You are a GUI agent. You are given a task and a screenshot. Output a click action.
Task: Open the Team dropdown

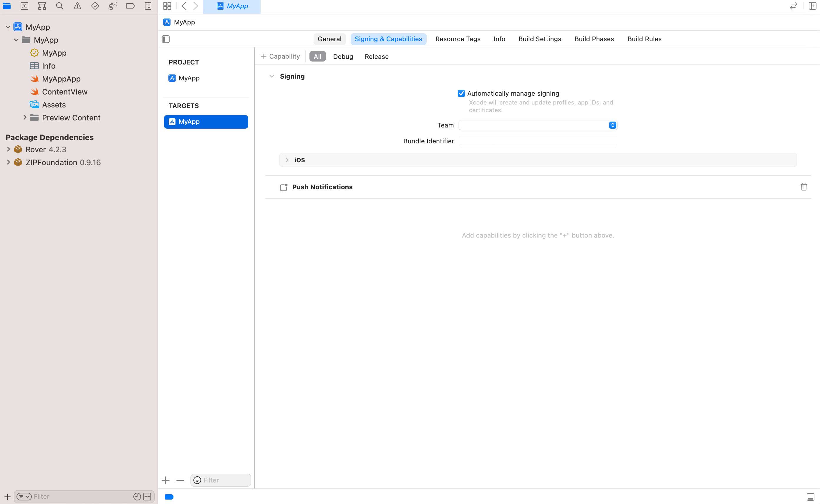538,125
